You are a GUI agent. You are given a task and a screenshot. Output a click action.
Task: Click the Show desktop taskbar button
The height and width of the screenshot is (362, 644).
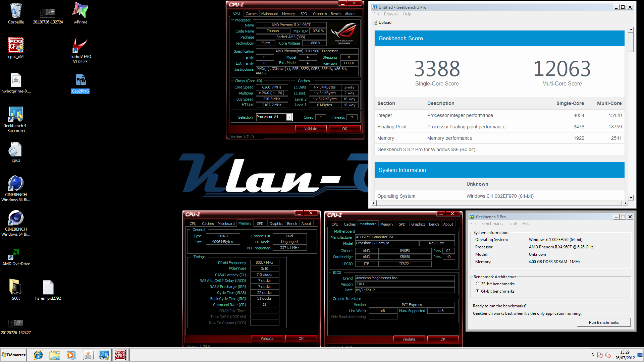click(640, 355)
